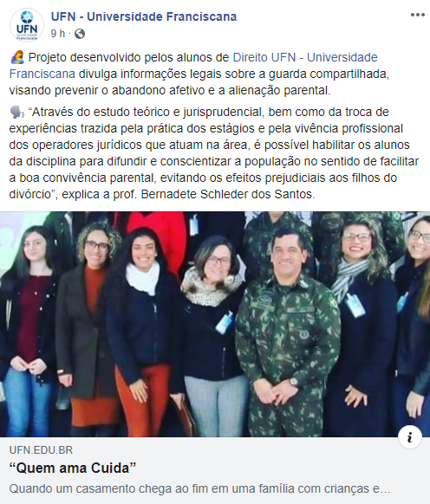Click the man in camouflage uniform photo
This screenshot has height=504, width=430.
pos(288,331)
